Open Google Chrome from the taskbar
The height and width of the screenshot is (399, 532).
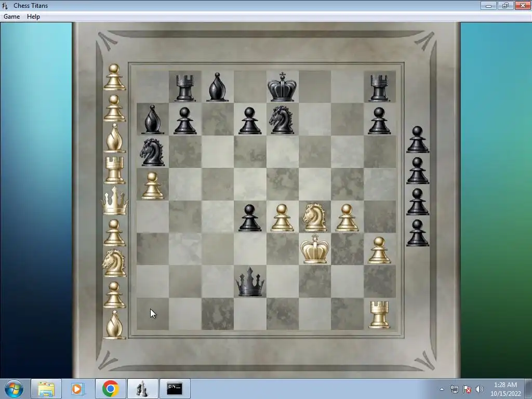(x=110, y=389)
